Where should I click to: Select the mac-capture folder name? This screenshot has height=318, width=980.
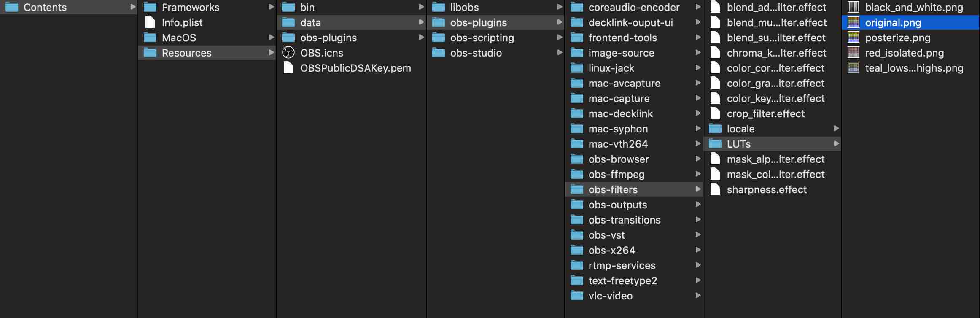(x=619, y=99)
